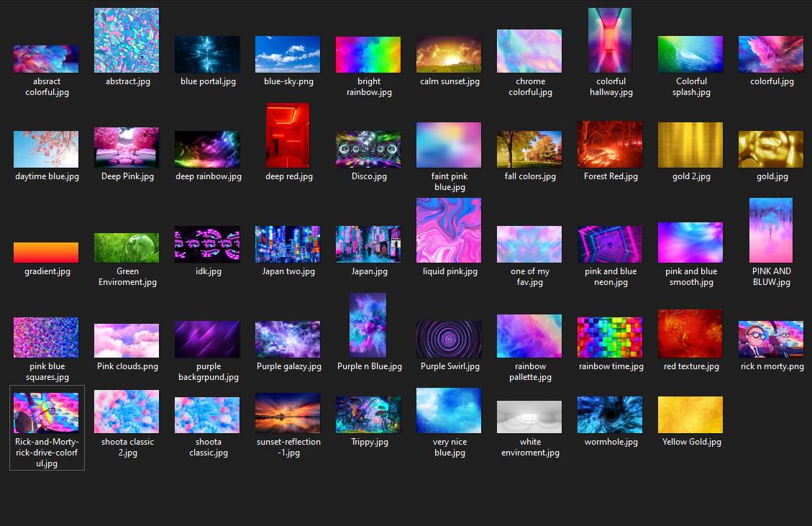Select the idk.jpg thumbnail
Viewport: 812px width, 526px height.
click(207, 244)
